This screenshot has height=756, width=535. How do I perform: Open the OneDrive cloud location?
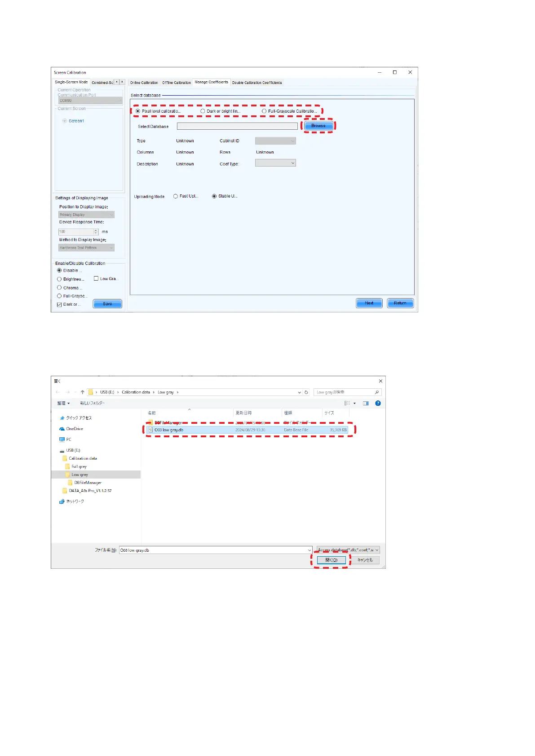[x=74, y=429]
